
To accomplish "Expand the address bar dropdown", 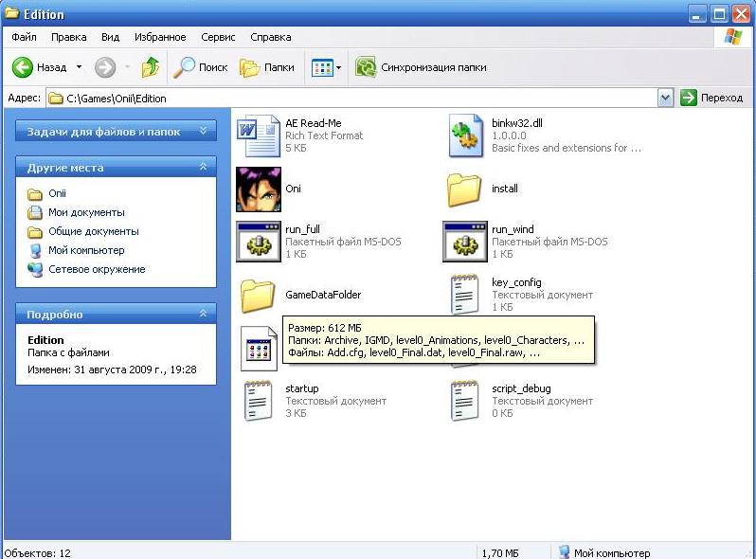I will point(664,98).
